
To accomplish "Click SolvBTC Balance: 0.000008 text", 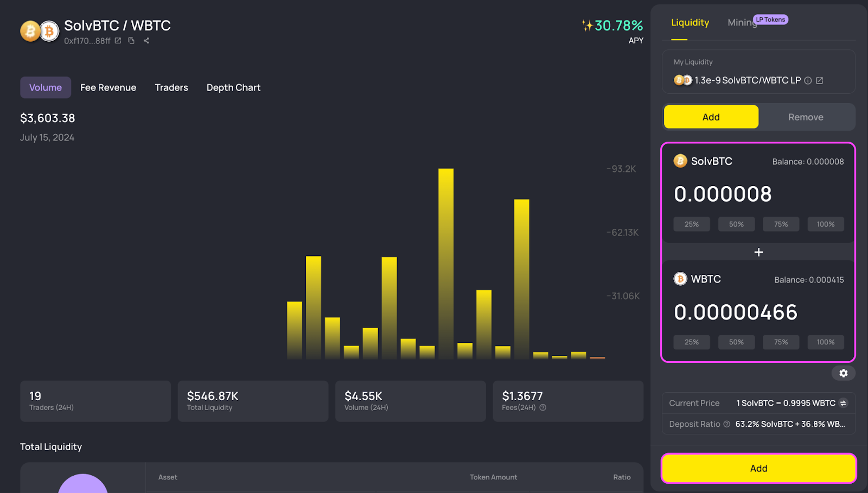I will 808,162.
